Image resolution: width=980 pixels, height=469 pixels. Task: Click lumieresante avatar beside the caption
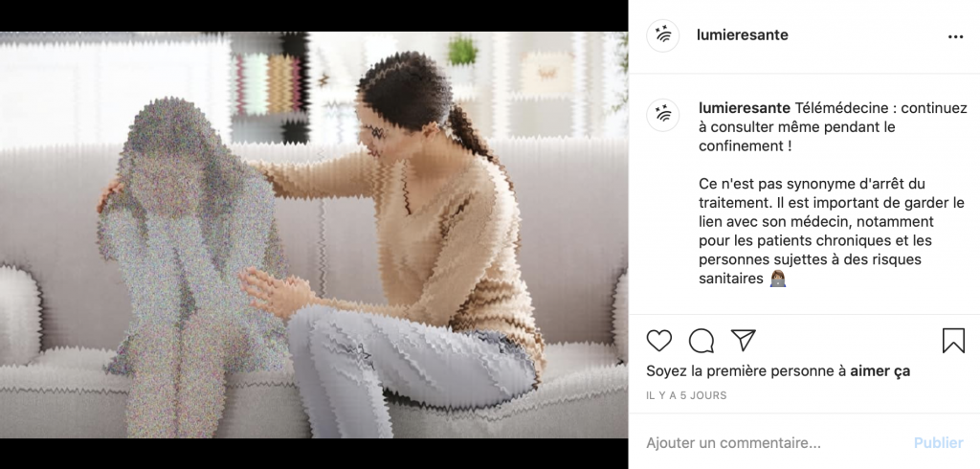[662, 115]
